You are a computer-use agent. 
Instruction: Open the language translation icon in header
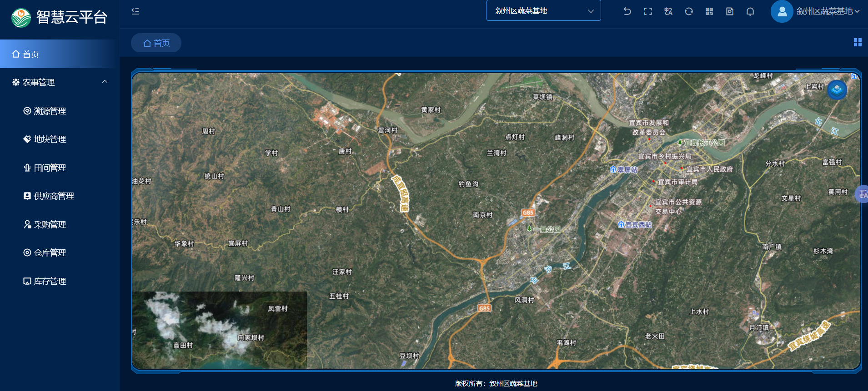tap(668, 11)
